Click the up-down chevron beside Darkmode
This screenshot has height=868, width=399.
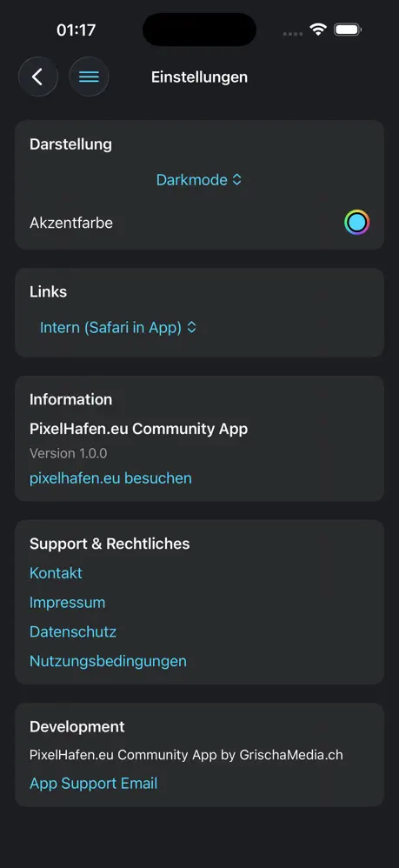[x=236, y=180]
